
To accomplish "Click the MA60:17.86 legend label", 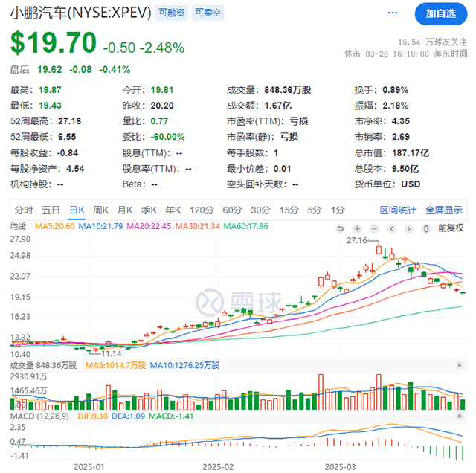I will [245, 226].
